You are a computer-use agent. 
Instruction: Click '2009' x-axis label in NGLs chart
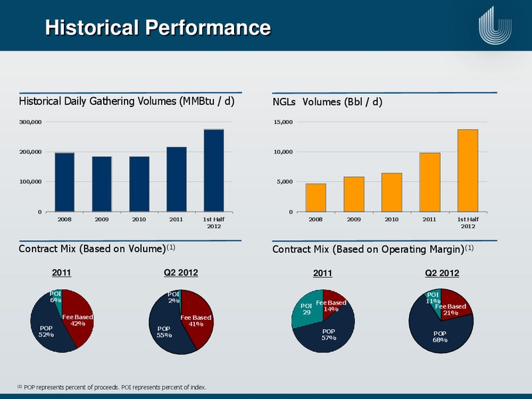[x=354, y=219]
